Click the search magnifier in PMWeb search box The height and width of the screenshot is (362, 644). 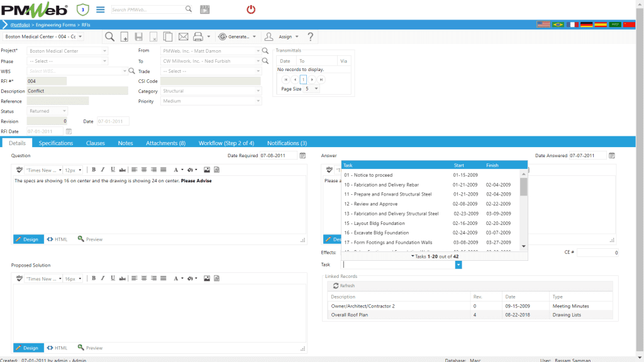(189, 9)
